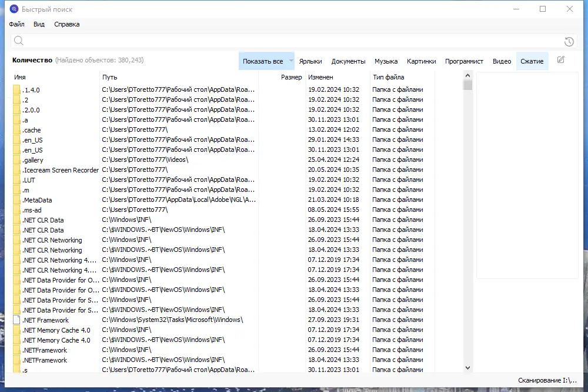Image resolution: width=588 pixels, height=392 pixels.
Task: Select the .Icecream Screen Recorder folder icon
Action: [16, 170]
